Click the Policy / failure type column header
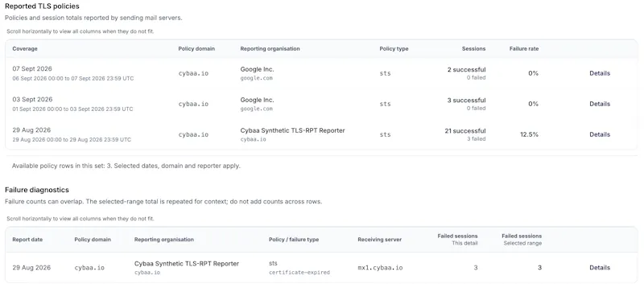 [294, 240]
